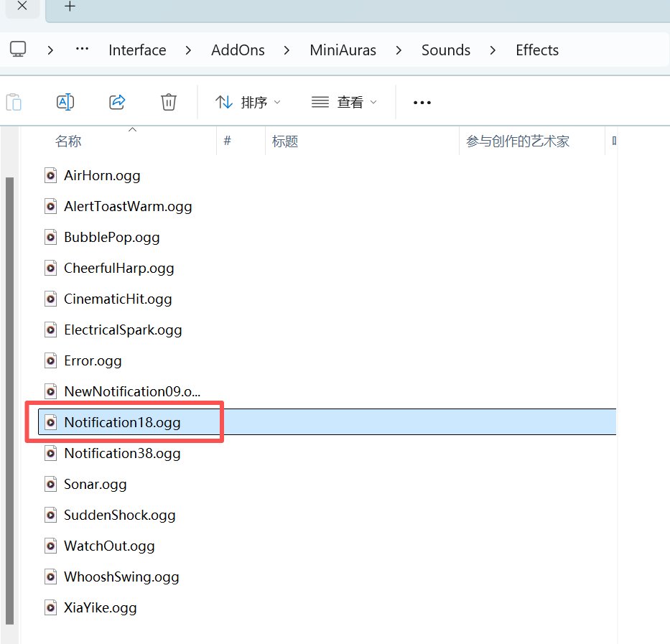Click the 标题 column header
670x644 pixels.
coord(285,141)
